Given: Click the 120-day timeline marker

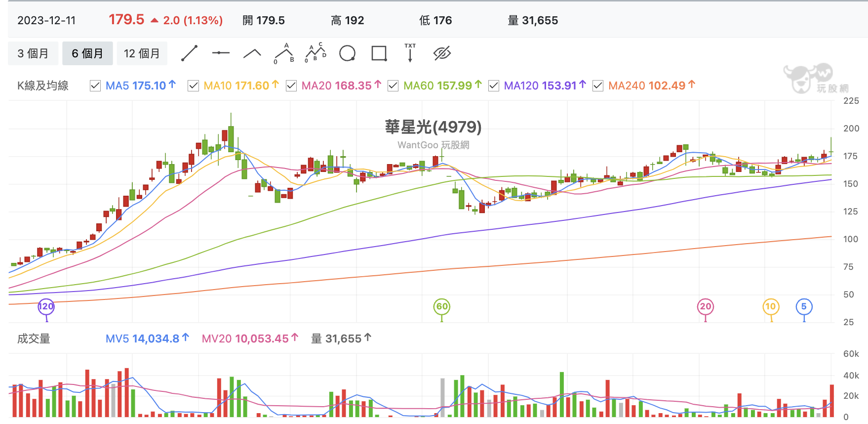Looking at the screenshot, I should point(46,306).
